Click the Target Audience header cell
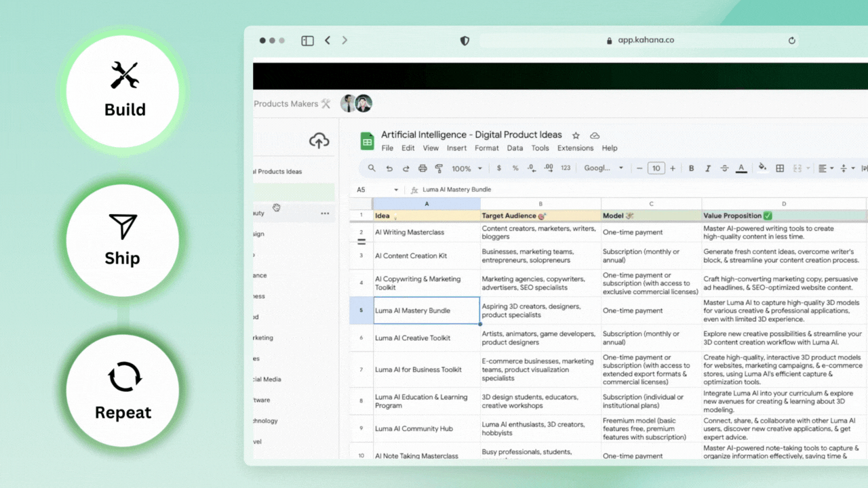 pyautogui.click(x=540, y=216)
